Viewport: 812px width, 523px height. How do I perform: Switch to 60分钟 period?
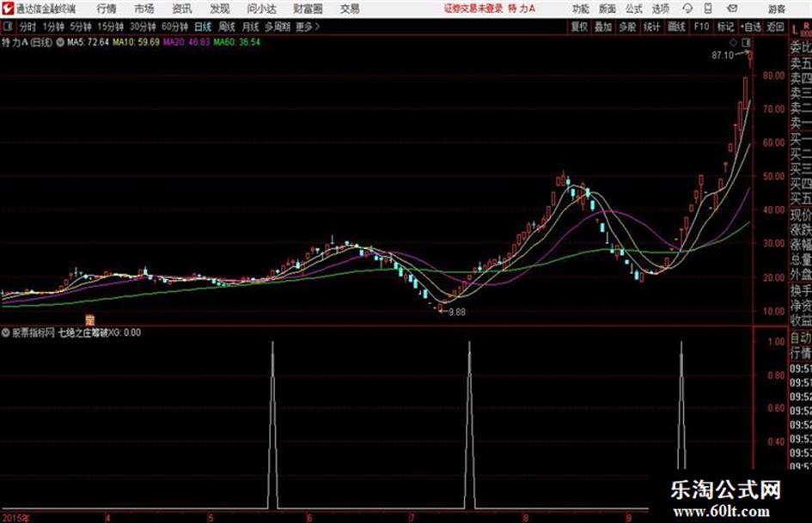[x=175, y=27]
